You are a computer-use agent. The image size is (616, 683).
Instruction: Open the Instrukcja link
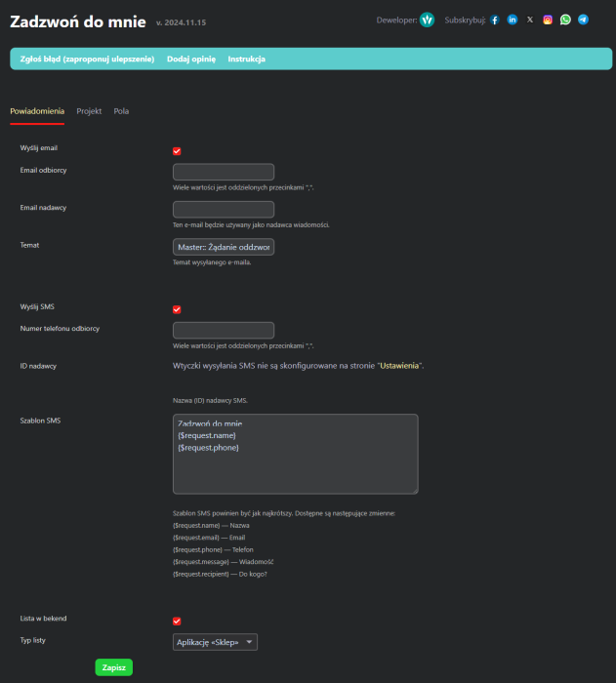pyautogui.click(x=246, y=60)
